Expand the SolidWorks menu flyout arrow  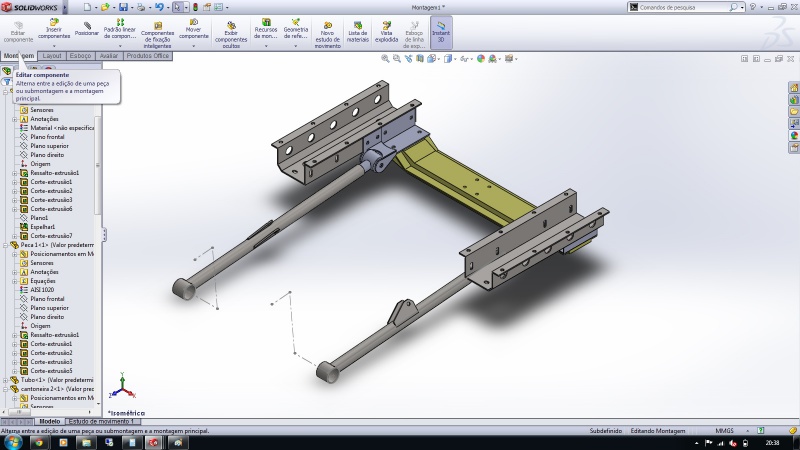65,7
